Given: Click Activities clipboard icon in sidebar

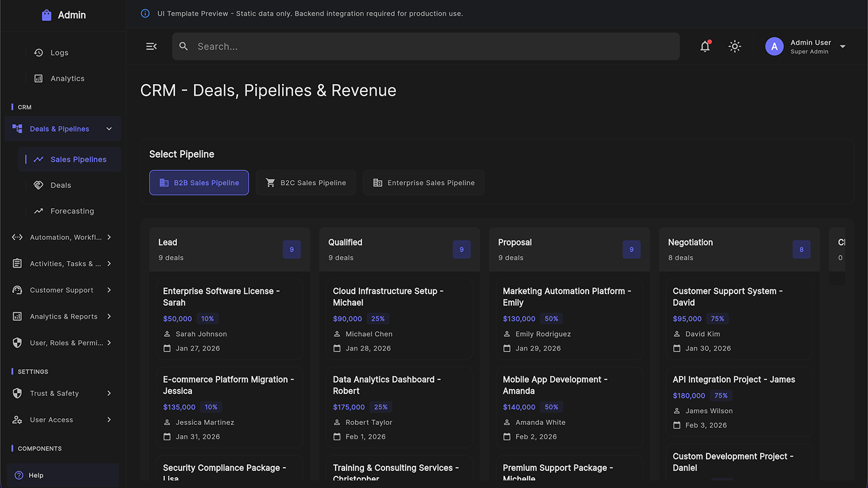Looking at the screenshot, I should [17, 264].
